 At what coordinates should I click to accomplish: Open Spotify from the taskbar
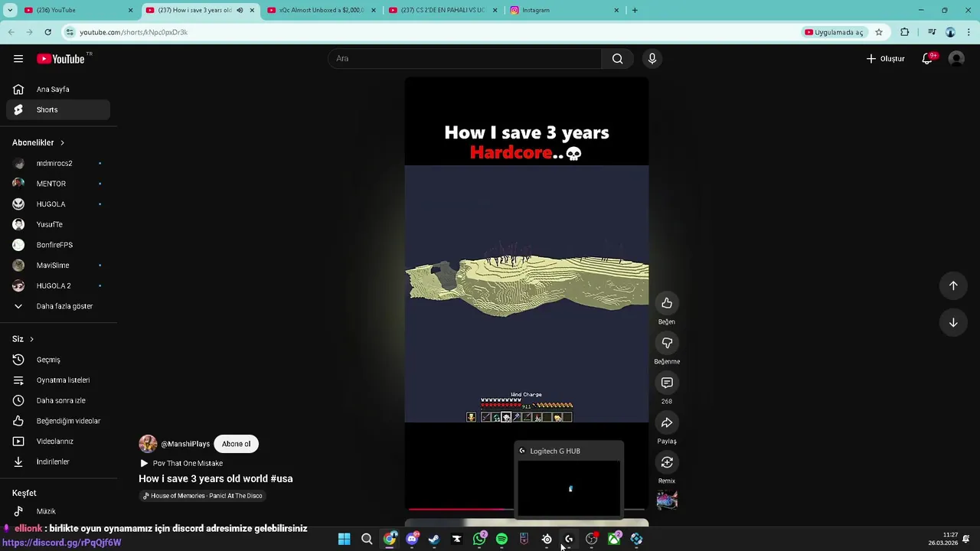501,540
